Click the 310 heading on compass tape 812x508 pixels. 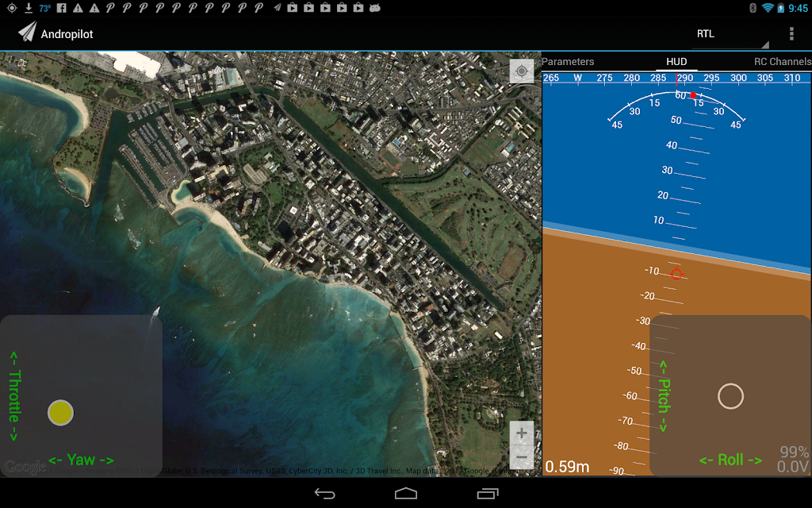pyautogui.click(x=792, y=78)
